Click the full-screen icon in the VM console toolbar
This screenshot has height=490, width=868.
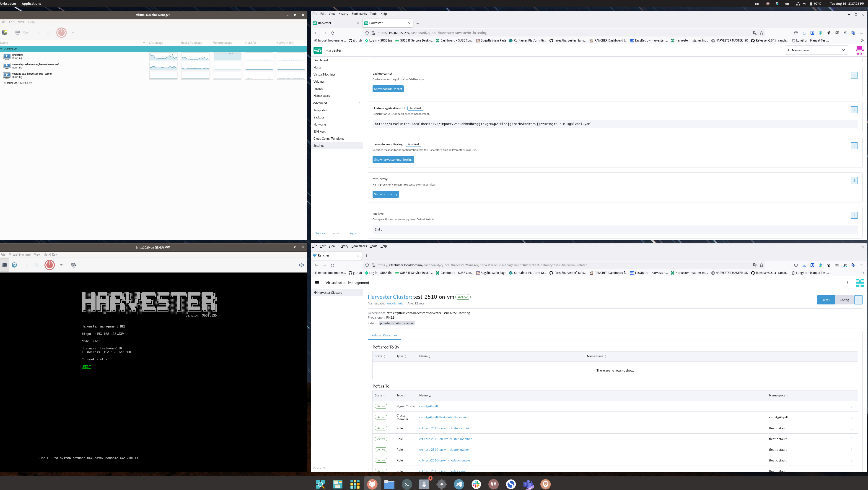(301, 265)
